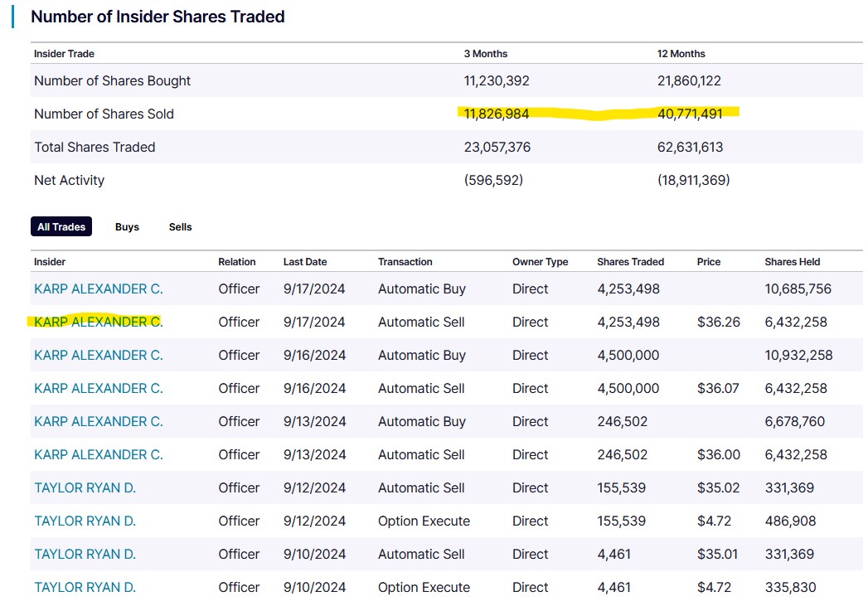Open Taylor Ryan link for 9/10/2024 Automatic Sell

click(x=85, y=555)
